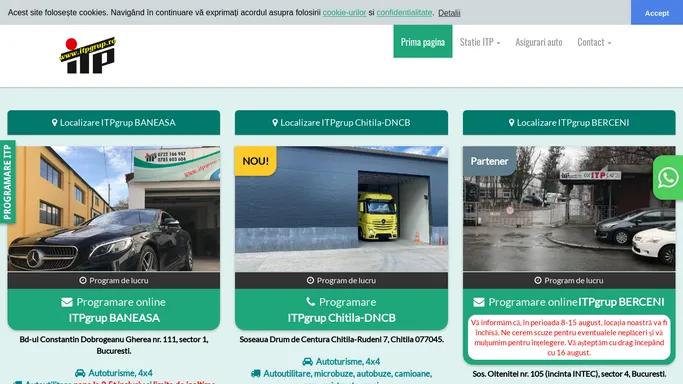Screen dimensions: 683x384
Task: Accept the cookies notice
Action: point(657,13)
